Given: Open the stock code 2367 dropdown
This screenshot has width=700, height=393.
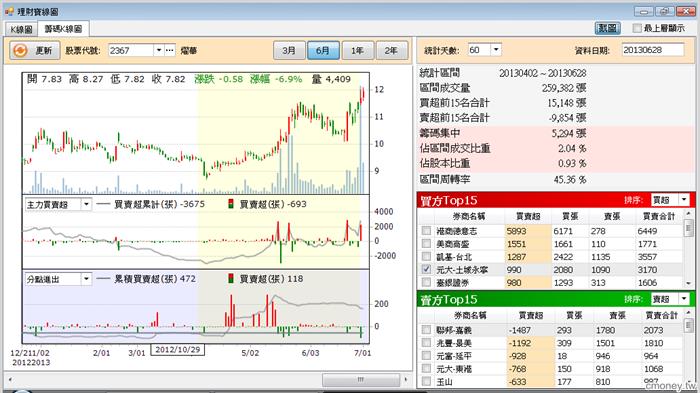Looking at the screenshot, I should pos(158,50).
